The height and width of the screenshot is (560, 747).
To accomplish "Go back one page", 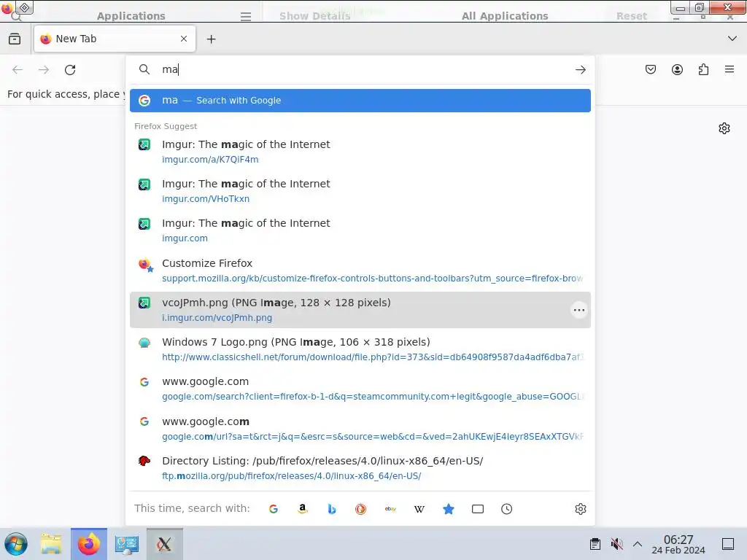I will (18, 70).
